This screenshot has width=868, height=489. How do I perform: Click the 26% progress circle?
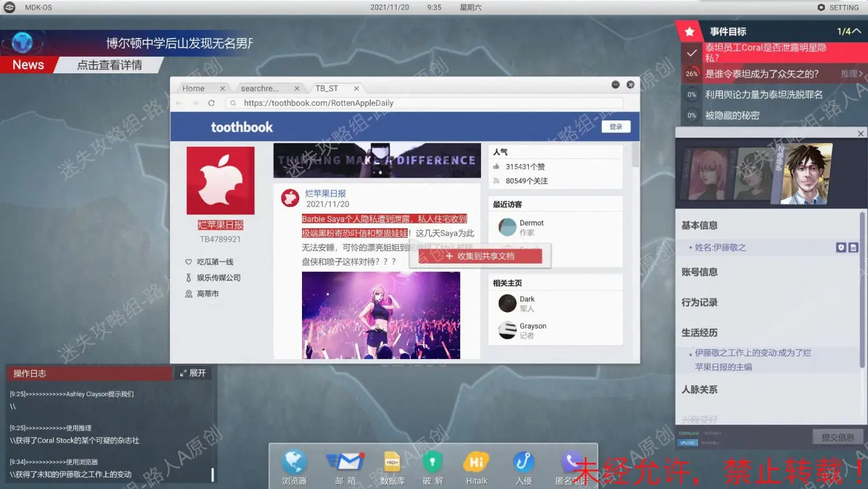(691, 73)
